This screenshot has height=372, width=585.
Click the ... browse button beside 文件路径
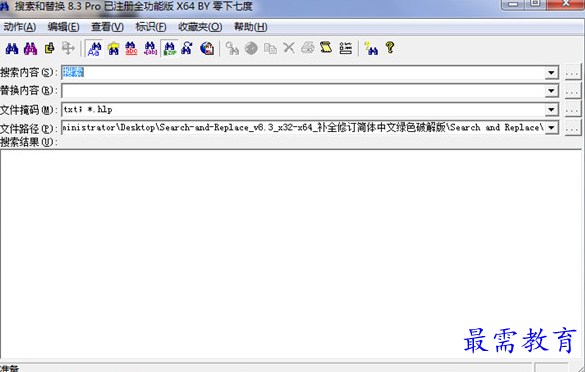click(x=573, y=128)
